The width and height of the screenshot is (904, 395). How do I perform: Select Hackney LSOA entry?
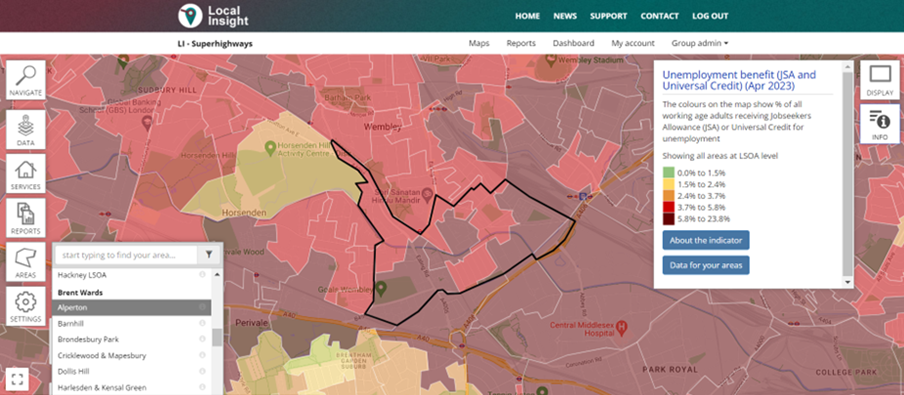click(x=131, y=275)
